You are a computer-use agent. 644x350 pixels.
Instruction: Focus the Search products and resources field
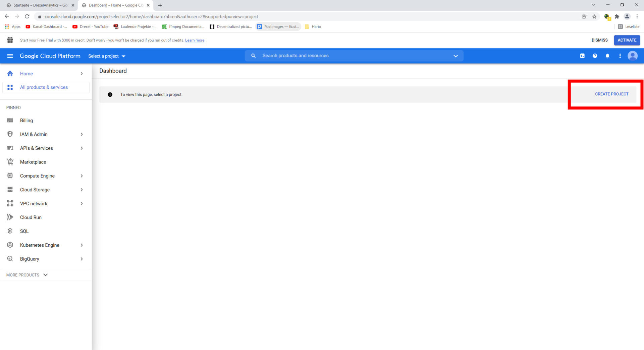pyautogui.click(x=354, y=56)
